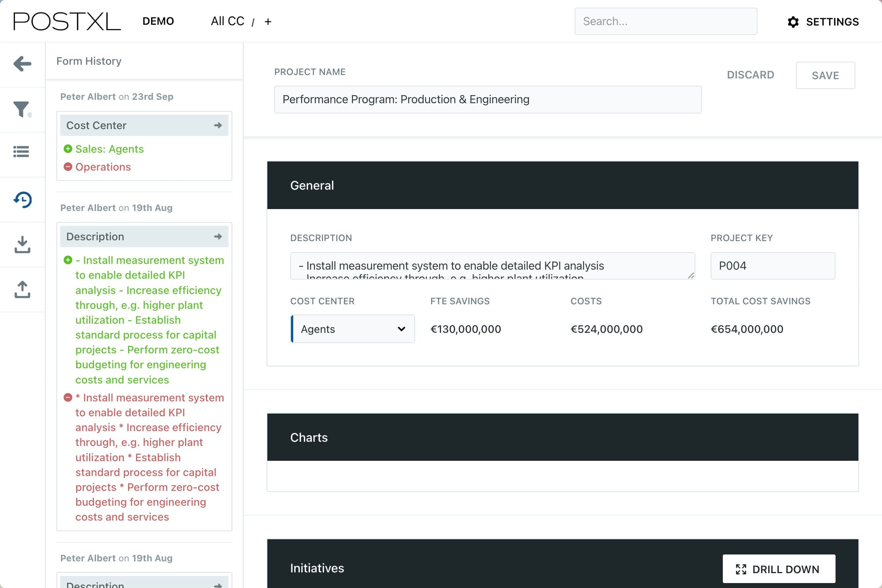Screen dimensions: 882x588
Task: Click the back arrow sidebar icon
Action: coord(22,64)
